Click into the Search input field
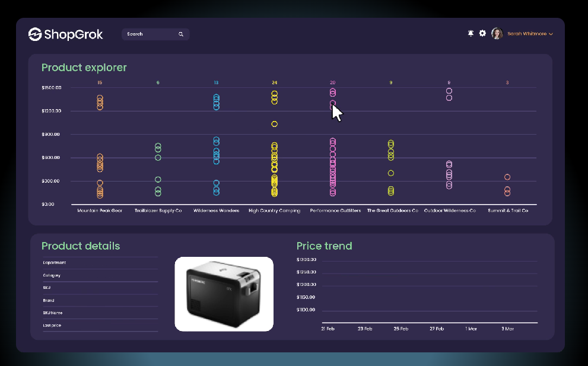This screenshot has height=366, width=588. pyautogui.click(x=155, y=34)
